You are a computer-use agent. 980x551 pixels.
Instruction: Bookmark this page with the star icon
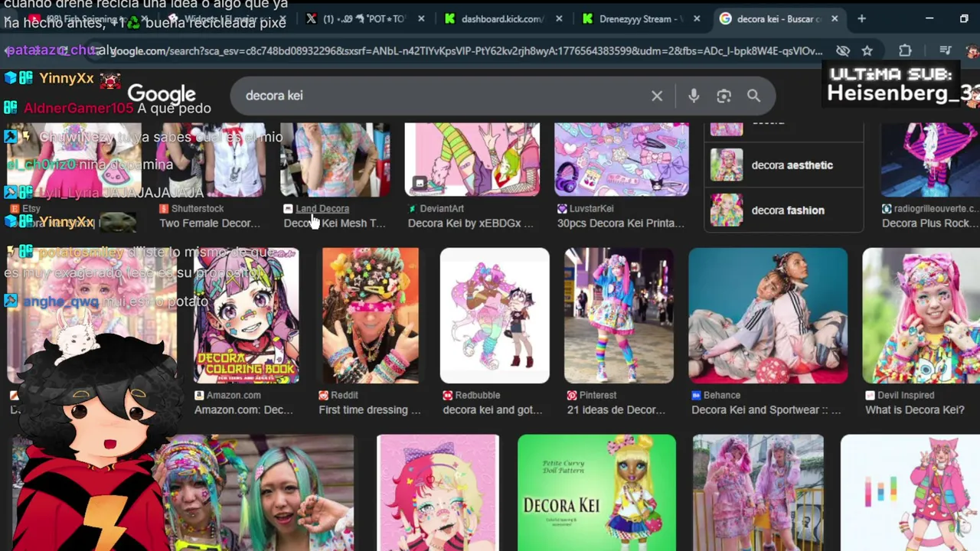pos(867,51)
